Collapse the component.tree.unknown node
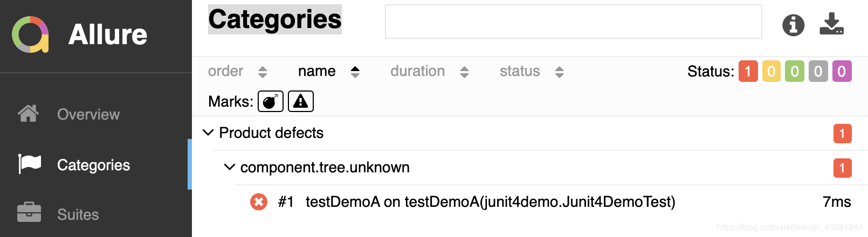 [229, 167]
